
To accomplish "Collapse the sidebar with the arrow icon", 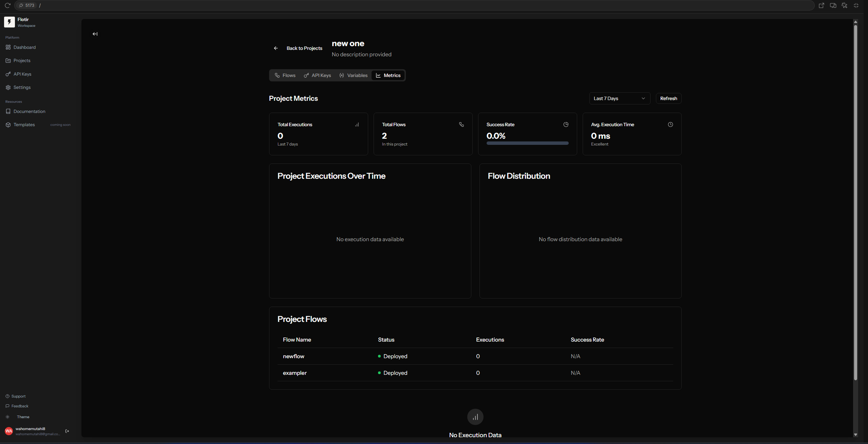I will [x=95, y=34].
